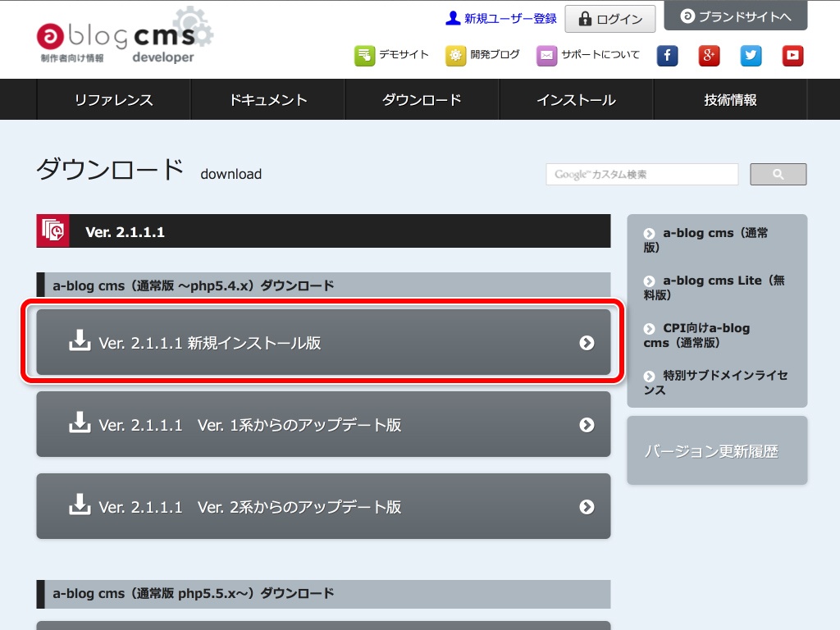
Task: Click arrow on Ver. 1系からのアップデート版 row
Action: coord(587,424)
